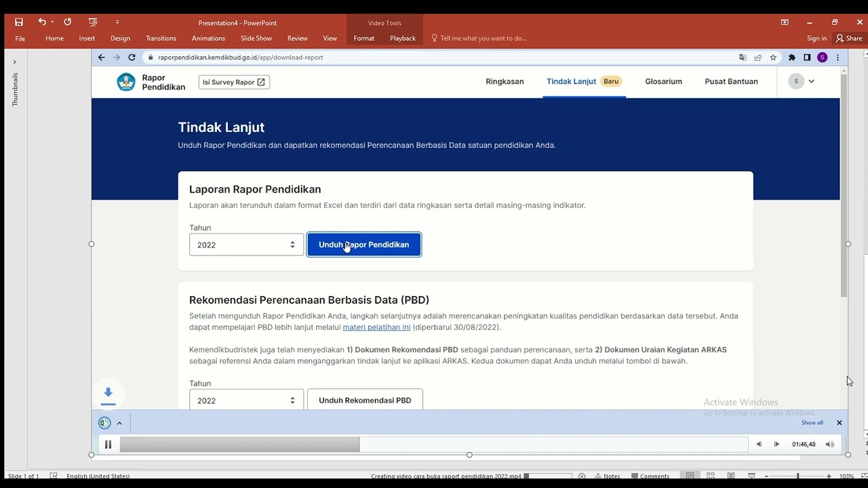The height and width of the screenshot is (488, 868).
Task: Toggle the browser side panel icon
Action: click(x=807, y=58)
